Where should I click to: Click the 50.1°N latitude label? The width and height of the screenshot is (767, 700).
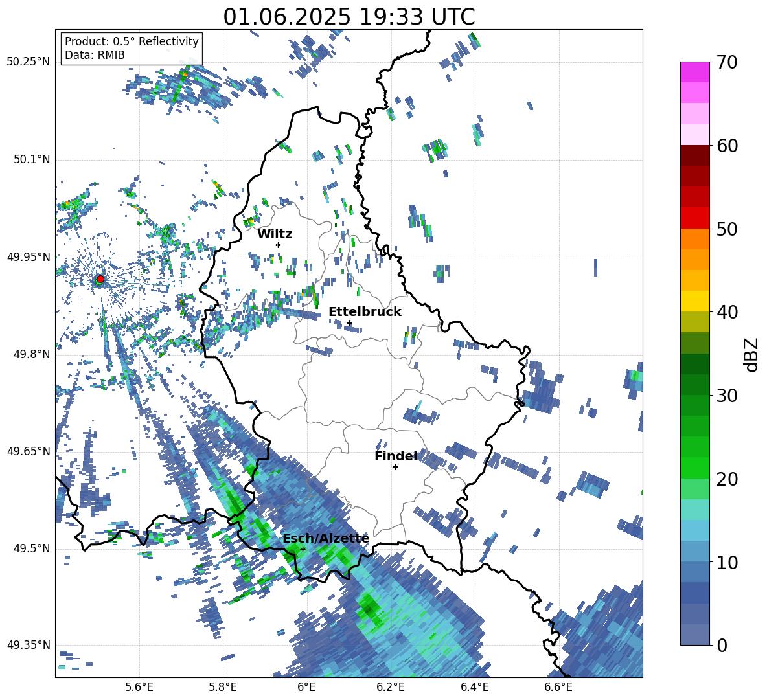[x=32, y=159]
